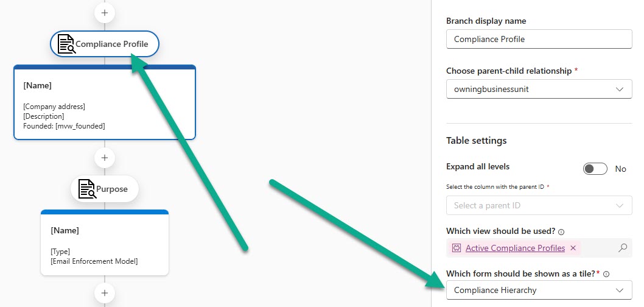This screenshot has width=644, height=307.
Task: Open the Select a parent ID dropdown
Action: pos(539,205)
